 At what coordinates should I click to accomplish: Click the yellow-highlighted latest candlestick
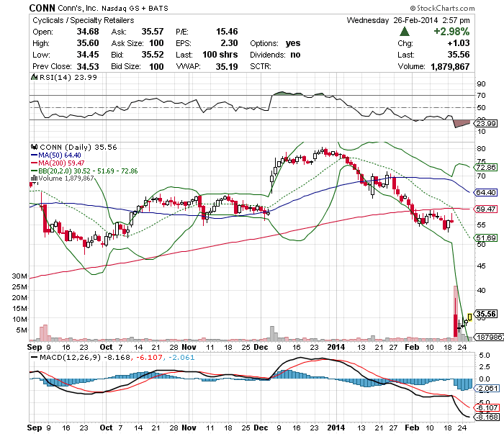click(x=470, y=317)
